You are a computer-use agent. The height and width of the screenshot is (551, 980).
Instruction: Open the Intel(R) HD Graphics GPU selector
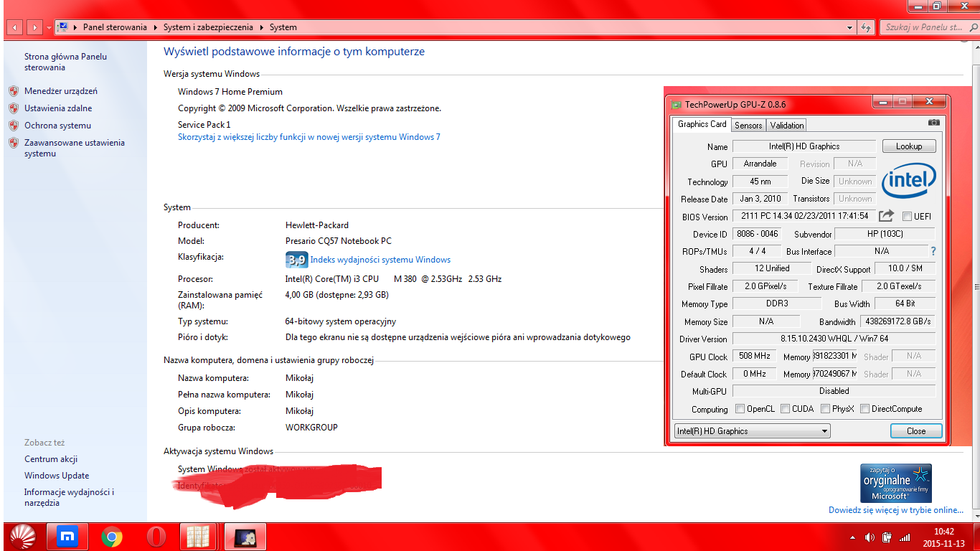752,431
